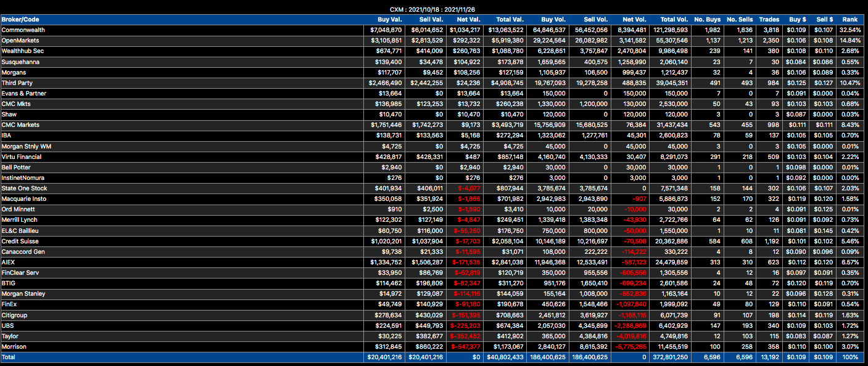Select the Credit Suisse broker name
Viewport: 868px width, 366px height.
(20, 242)
